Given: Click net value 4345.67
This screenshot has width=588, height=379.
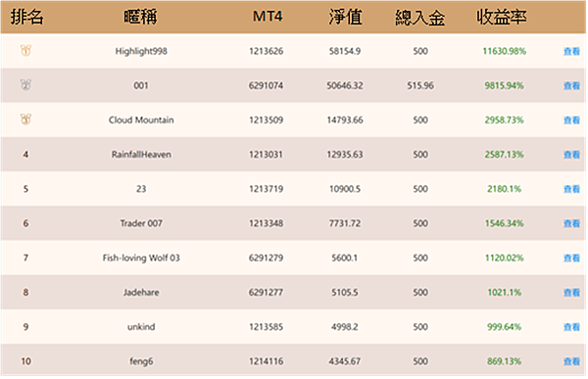Looking at the screenshot, I should click(345, 361).
